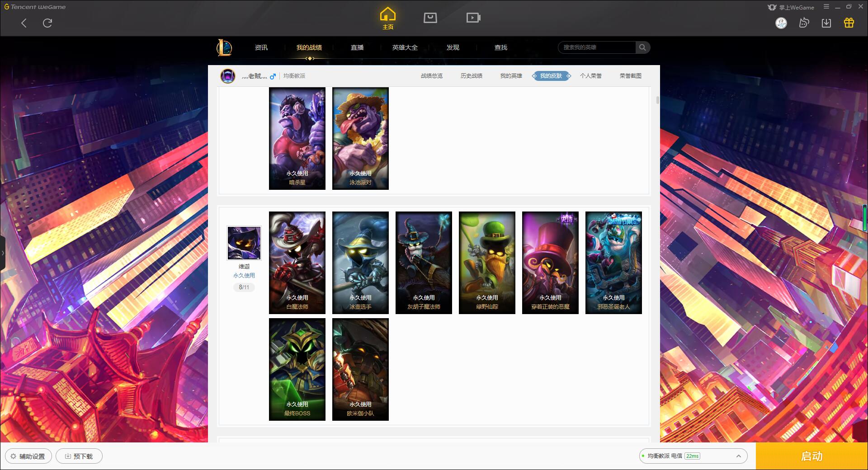Open the 邪恶圣诞老人 skin card
The image size is (868, 470).
(613, 263)
